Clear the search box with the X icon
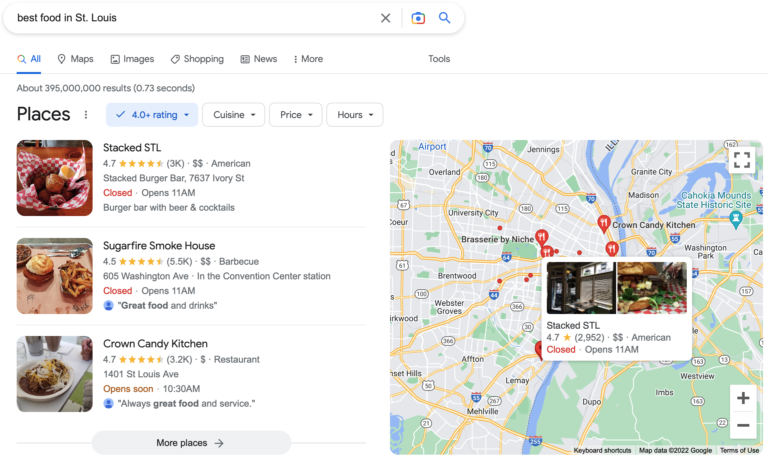Viewport: 768px width, 458px height. 385,18
